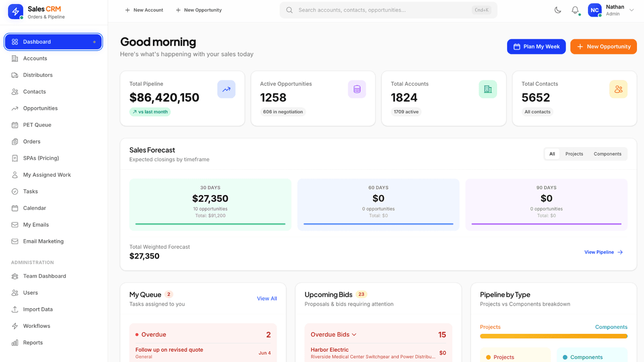
Task: Open Email Marketing in sidebar
Action: pos(53,241)
